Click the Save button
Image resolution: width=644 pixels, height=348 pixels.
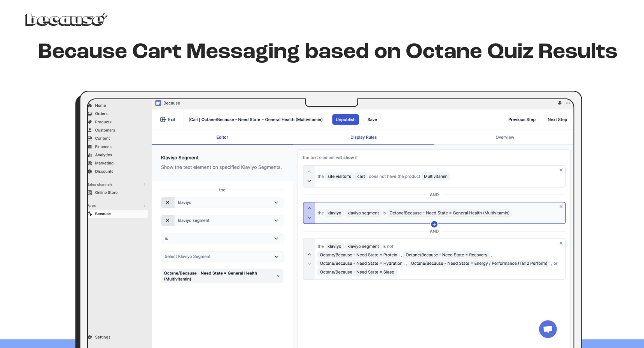(372, 120)
